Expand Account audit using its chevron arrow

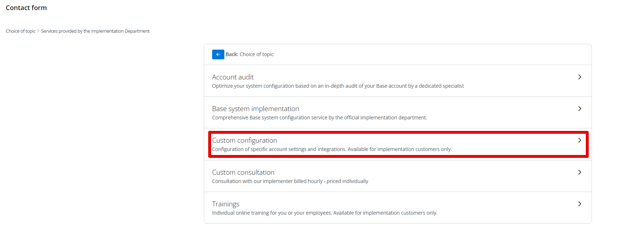[579, 77]
